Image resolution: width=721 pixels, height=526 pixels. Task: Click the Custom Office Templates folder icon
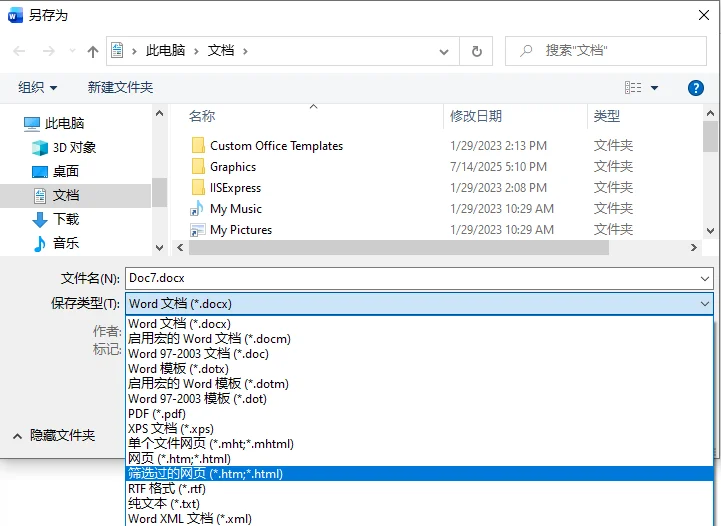click(198, 145)
